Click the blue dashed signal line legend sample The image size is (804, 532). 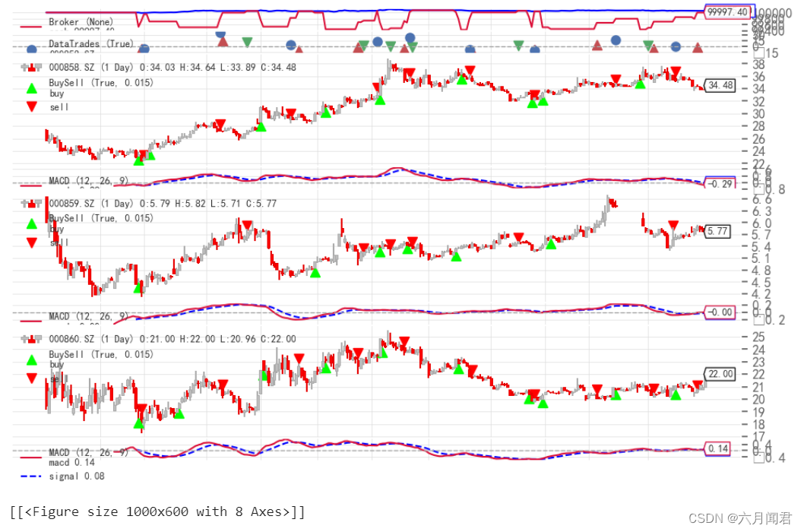coord(30,476)
